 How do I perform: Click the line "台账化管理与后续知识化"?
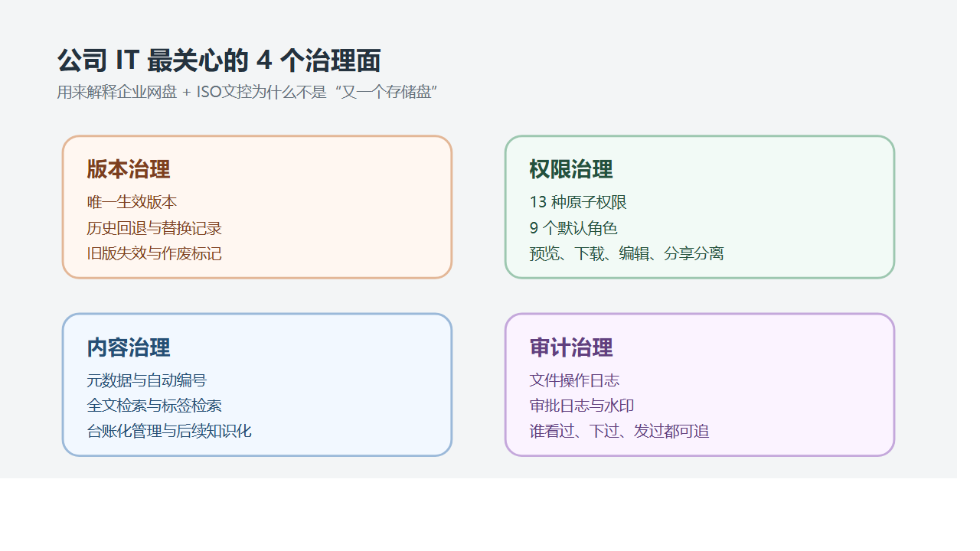[169, 431]
